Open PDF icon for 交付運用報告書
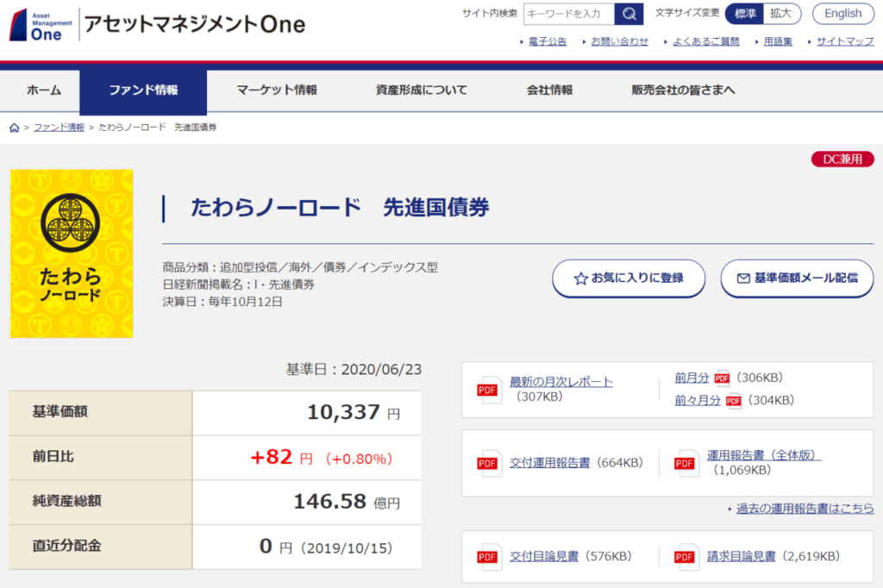The width and height of the screenshot is (883, 588). pyautogui.click(x=490, y=463)
